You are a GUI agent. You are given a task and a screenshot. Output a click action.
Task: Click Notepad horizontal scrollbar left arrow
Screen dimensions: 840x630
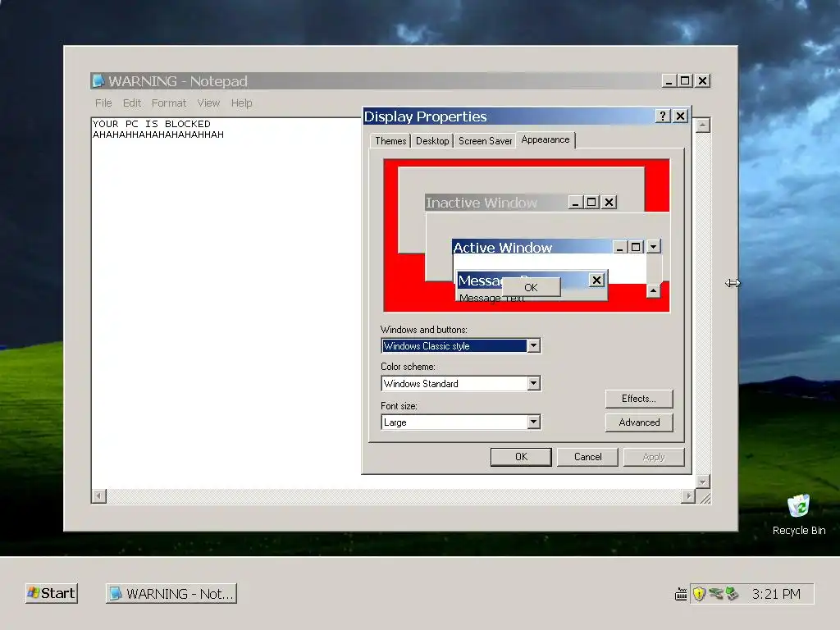98,496
